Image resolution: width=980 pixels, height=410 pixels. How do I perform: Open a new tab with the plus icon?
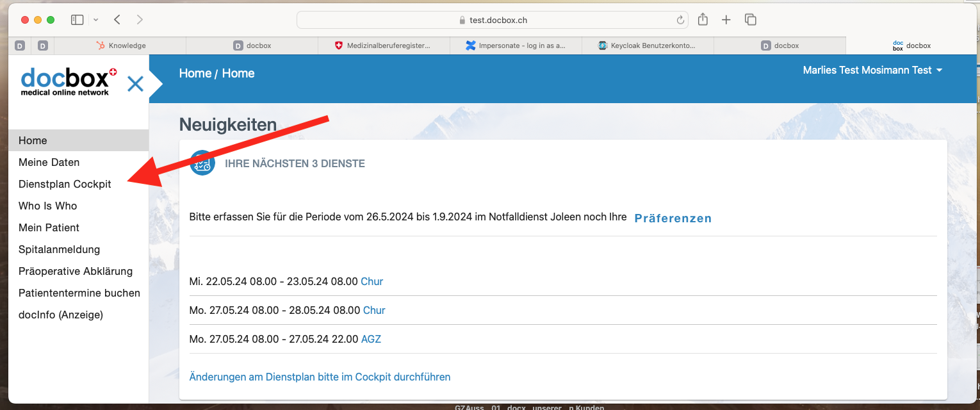tap(726, 20)
